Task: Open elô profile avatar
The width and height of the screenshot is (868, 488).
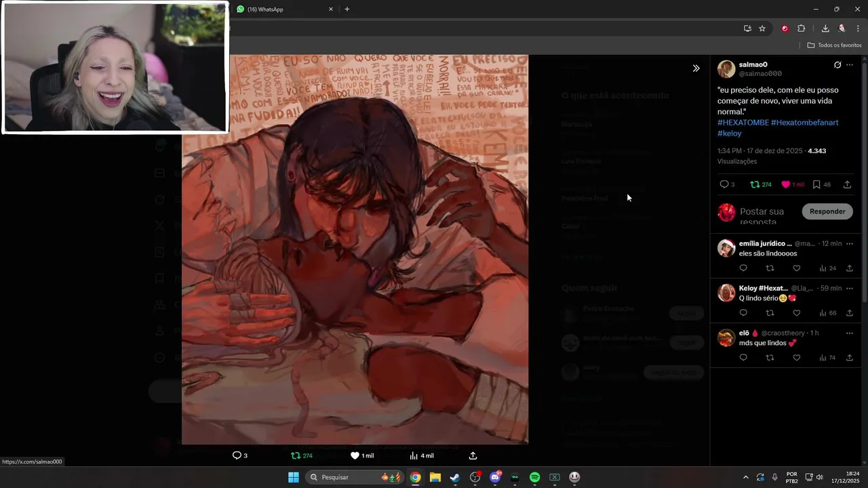Action: pos(726,338)
